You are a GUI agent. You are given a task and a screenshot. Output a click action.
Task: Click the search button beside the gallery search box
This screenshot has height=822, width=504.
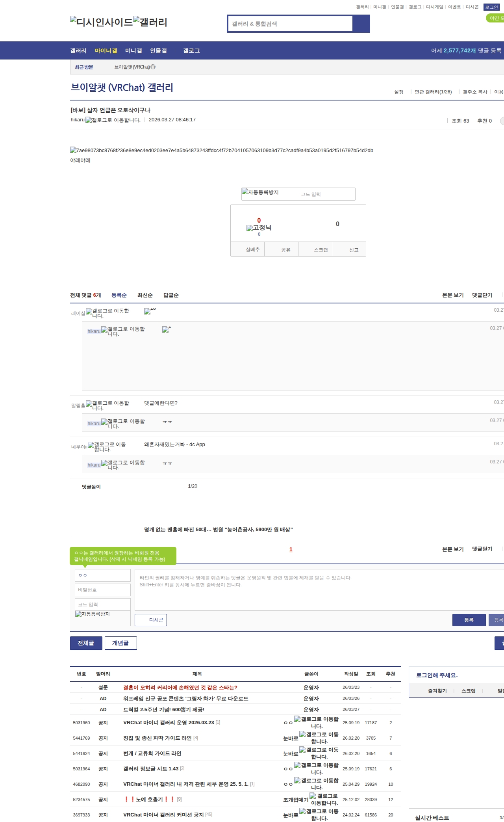(361, 24)
